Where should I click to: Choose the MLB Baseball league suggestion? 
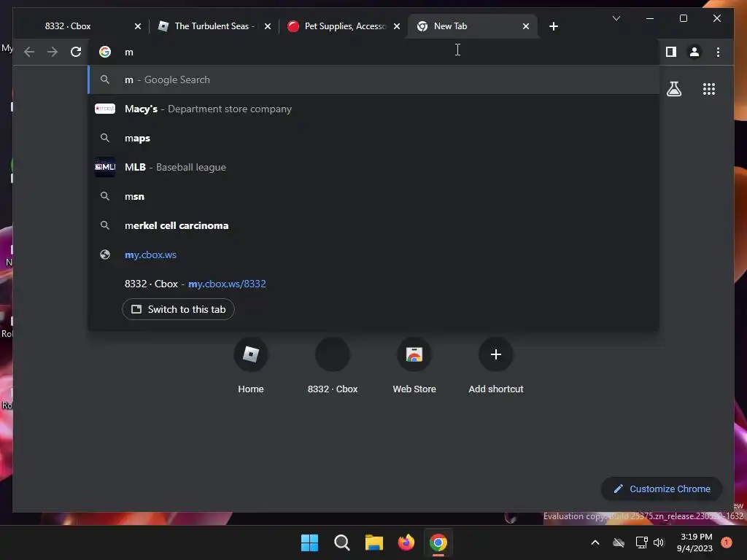click(x=373, y=167)
